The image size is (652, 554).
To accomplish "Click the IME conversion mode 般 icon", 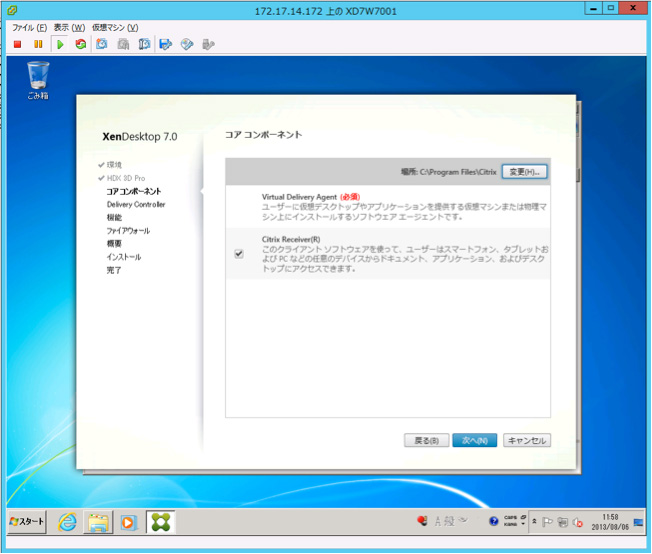I will point(449,521).
